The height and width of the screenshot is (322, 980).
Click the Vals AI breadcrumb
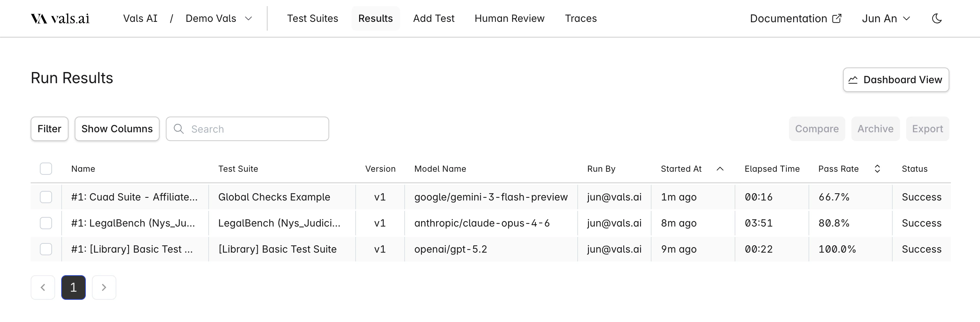pyautogui.click(x=140, y=18)
